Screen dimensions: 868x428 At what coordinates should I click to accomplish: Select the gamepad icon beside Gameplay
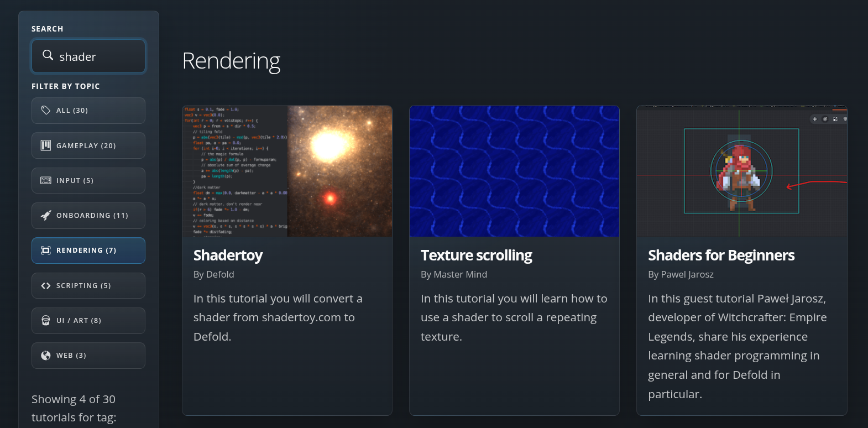pos(46,145)
